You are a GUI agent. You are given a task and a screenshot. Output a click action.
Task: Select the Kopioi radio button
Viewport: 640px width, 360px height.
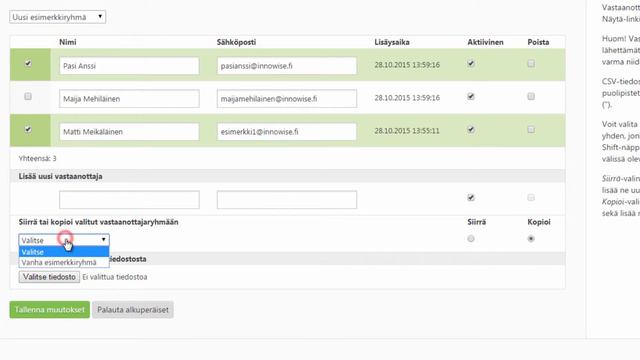coord(531,239)
